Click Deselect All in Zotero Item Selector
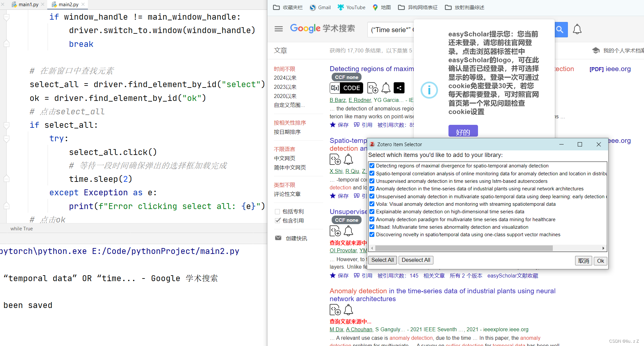Viewport: 644px width, 346px height. click(416, 260)
